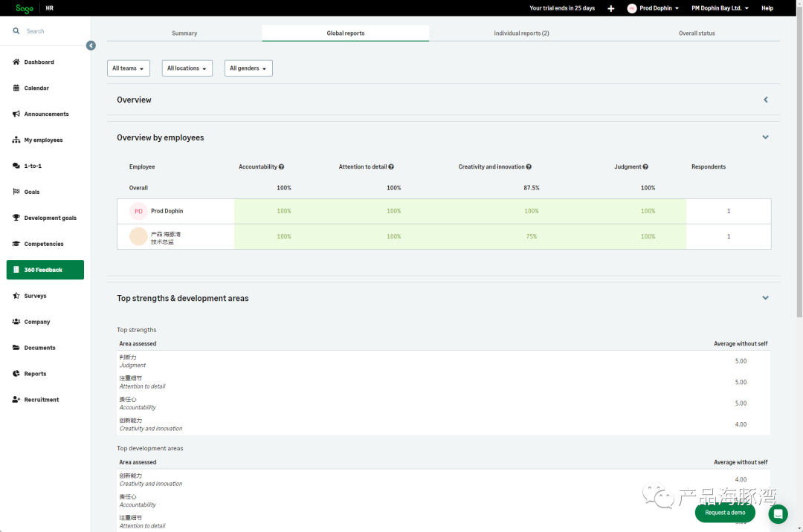Image resolution: width=803 pixels, height=532 pixels.
Task: Go to Recruitment in sidebar
Action: 42,400
